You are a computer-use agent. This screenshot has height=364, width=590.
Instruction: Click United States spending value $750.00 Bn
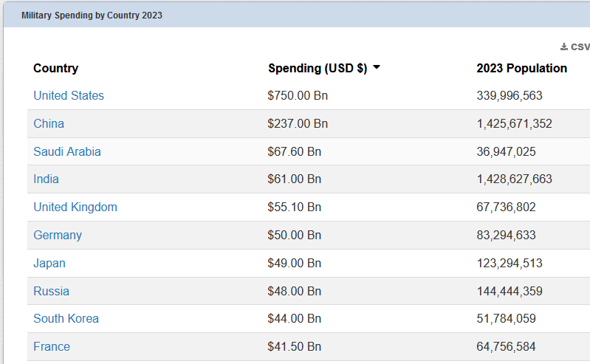[298, 96]
